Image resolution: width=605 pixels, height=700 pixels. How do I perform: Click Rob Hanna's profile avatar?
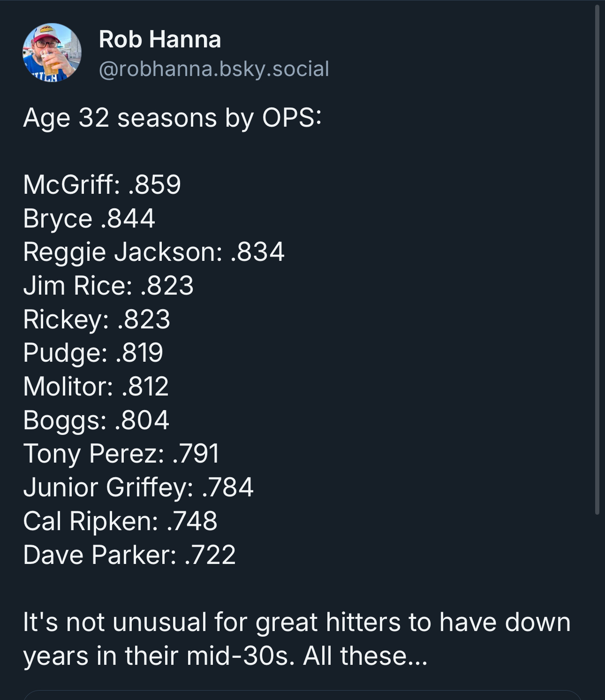[x=52, y=53]
